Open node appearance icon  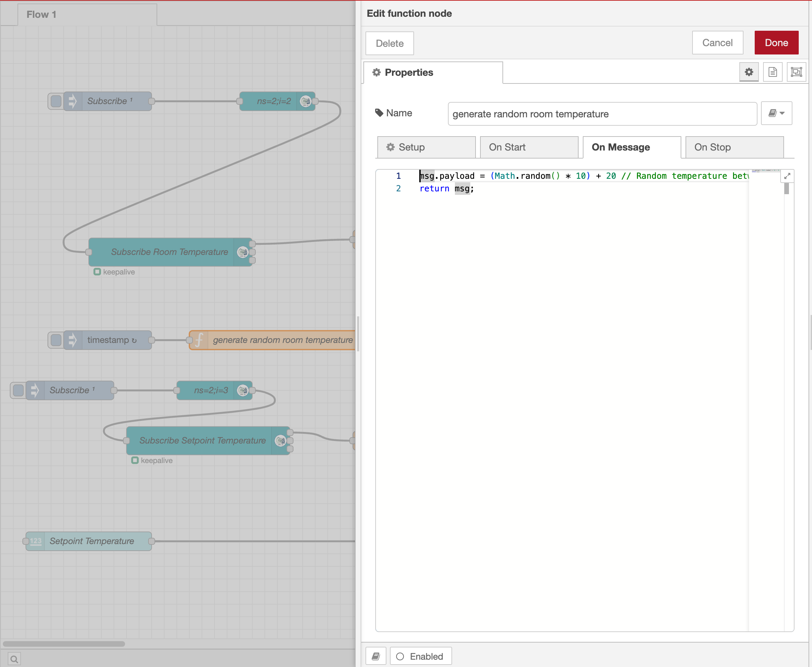[796, 72]
